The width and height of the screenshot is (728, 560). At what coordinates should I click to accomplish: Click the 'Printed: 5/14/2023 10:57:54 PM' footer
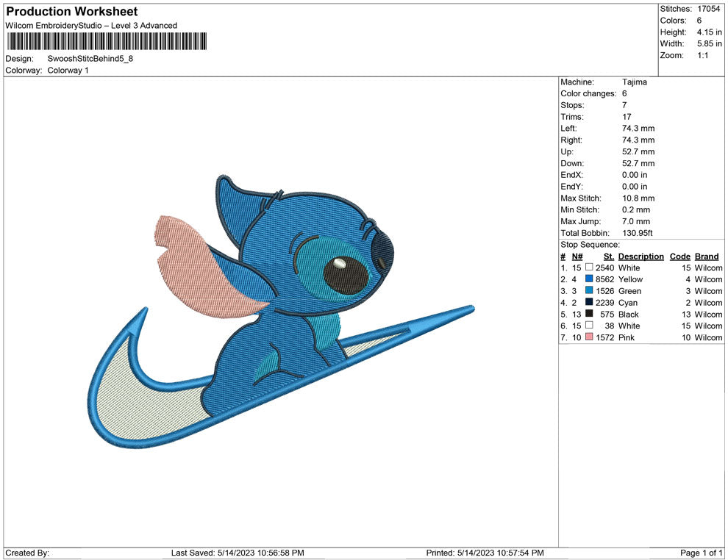click(485, 553)
